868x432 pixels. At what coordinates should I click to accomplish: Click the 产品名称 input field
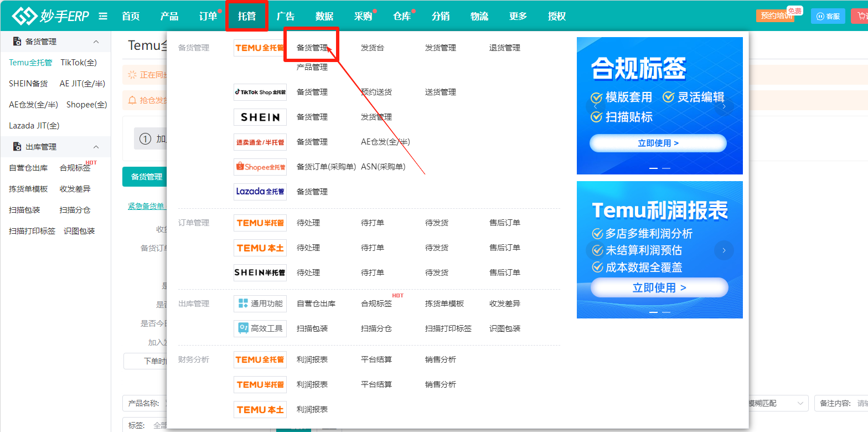144,403
